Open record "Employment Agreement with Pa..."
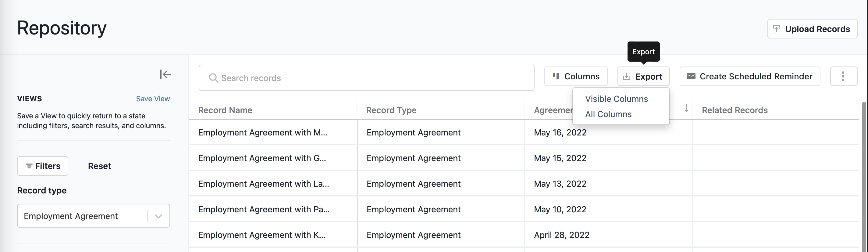 click(x=264, y=209)
